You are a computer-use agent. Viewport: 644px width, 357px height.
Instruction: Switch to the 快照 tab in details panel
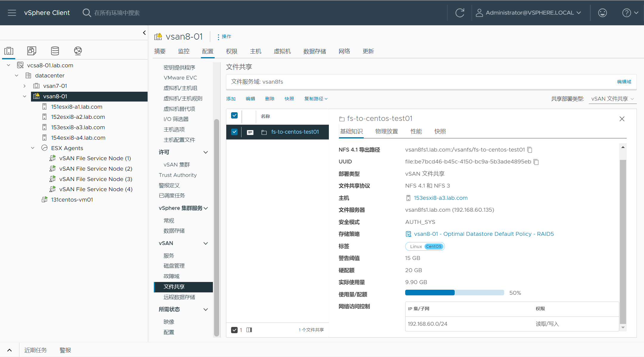(440, 131)
